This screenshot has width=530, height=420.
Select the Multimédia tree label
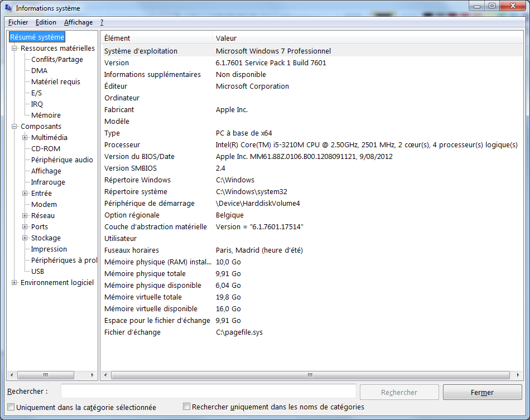[49, 138]
